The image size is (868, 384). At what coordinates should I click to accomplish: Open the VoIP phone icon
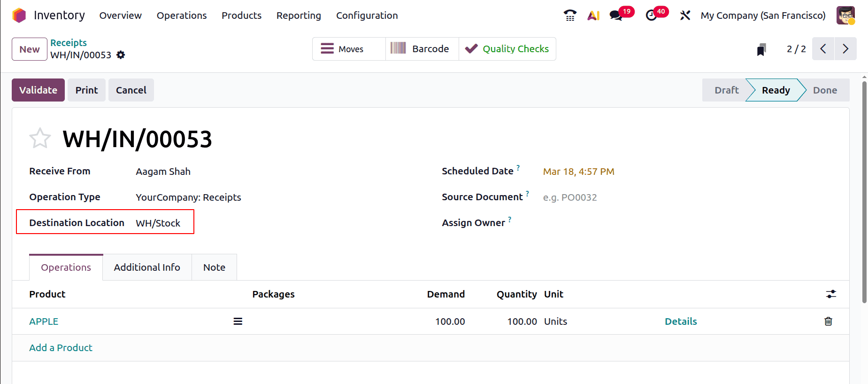tap(570, 16)
